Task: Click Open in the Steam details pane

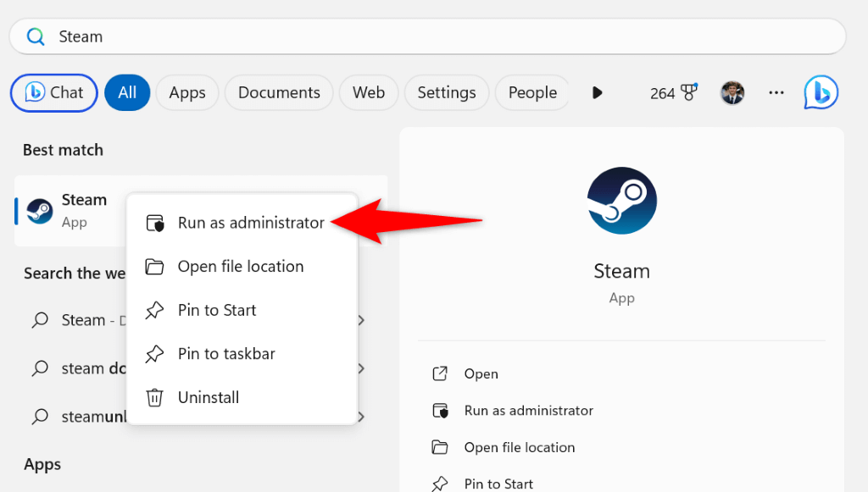Action: click(x=481, y=373)
